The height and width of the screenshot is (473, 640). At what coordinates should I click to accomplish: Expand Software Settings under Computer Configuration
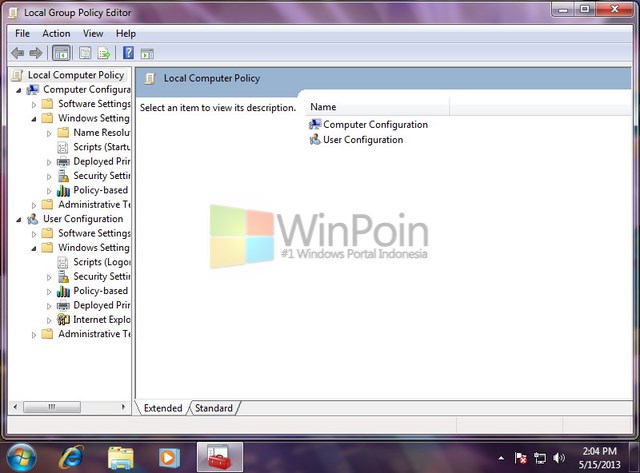[34, 105]
